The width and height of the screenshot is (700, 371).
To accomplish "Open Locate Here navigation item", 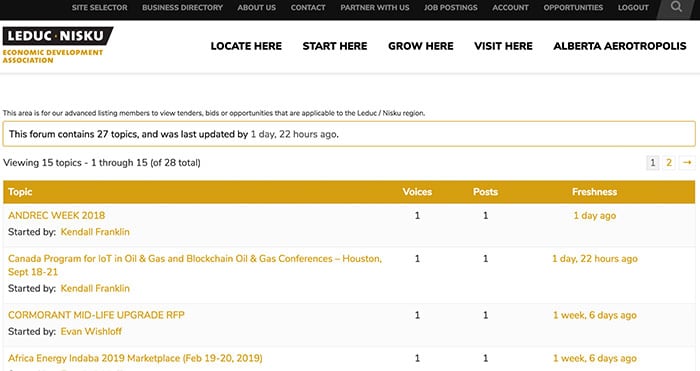I will [x=246, y=46].
